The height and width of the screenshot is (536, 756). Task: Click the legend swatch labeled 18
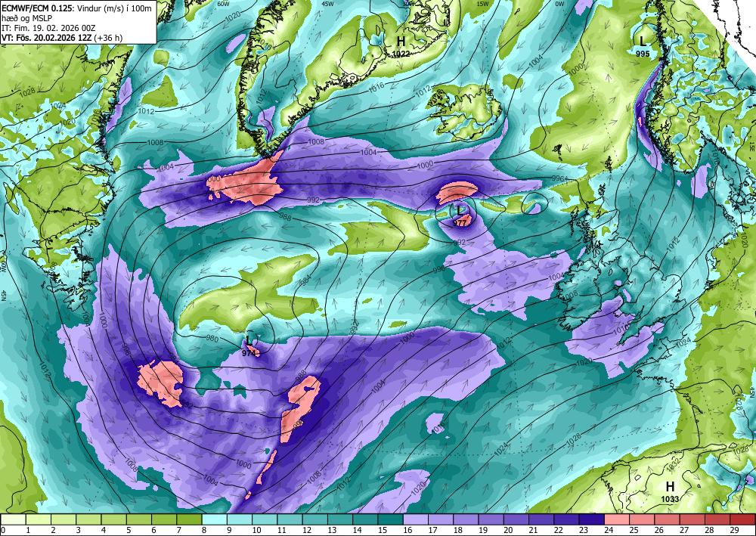(466, 519)
